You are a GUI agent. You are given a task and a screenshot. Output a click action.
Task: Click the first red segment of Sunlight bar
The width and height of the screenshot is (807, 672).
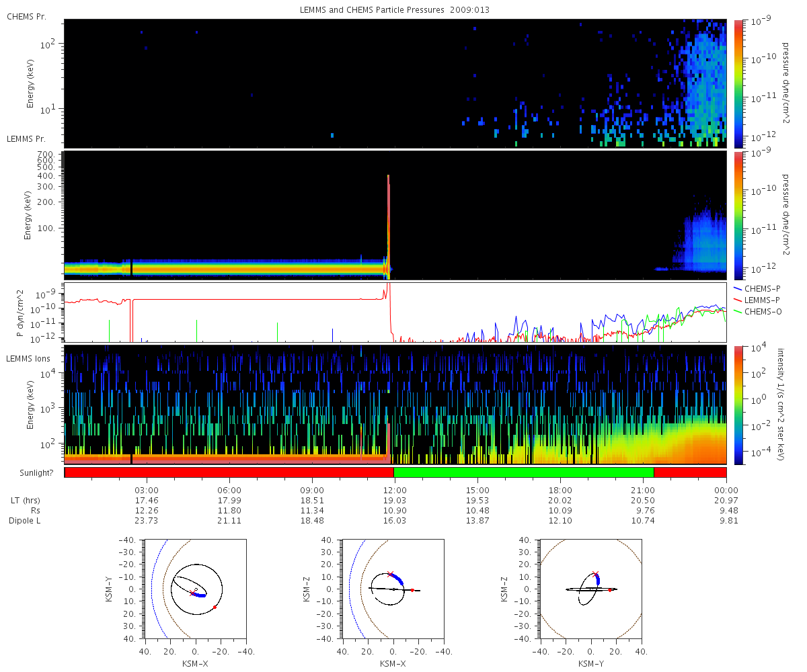229,472
